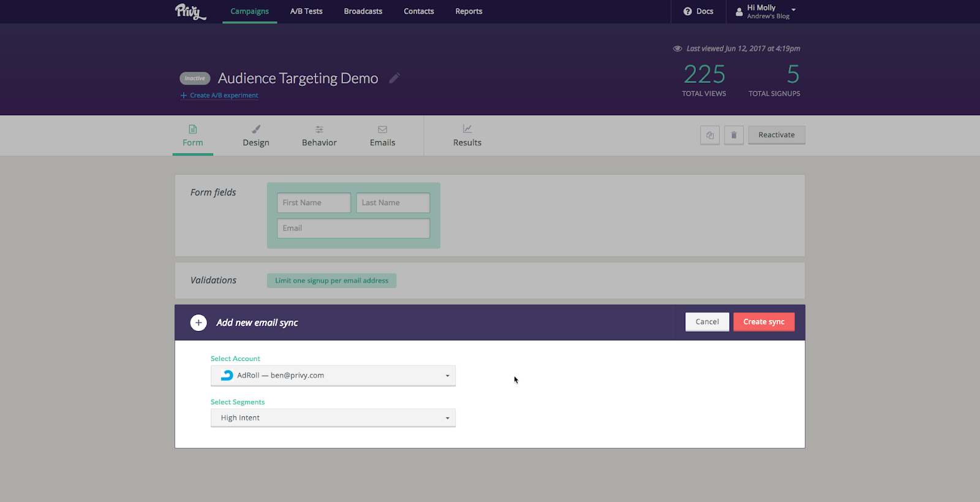
Task: Open Docs help icon
Action: click(688, 12)
